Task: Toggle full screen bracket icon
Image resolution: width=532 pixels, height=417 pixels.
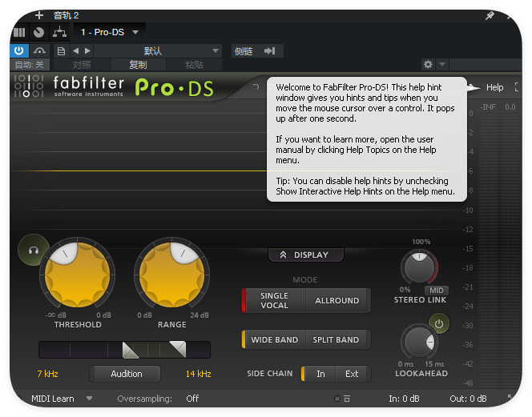Action: point(517,87)
